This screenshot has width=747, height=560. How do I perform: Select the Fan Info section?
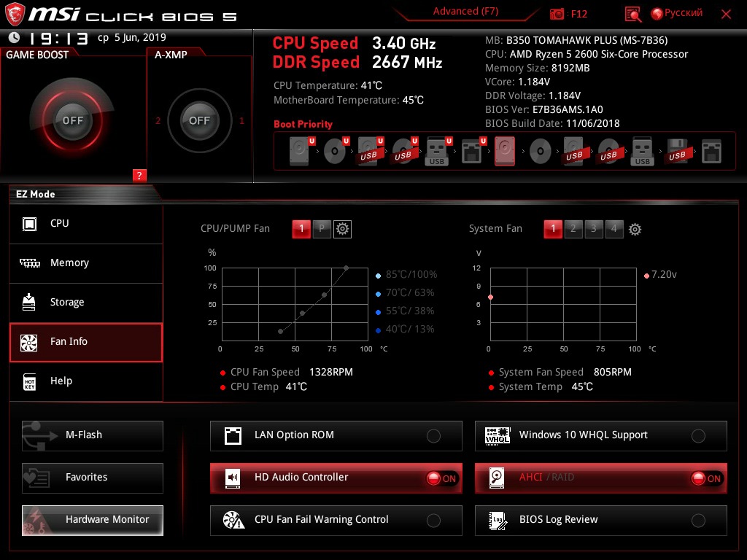86,343
